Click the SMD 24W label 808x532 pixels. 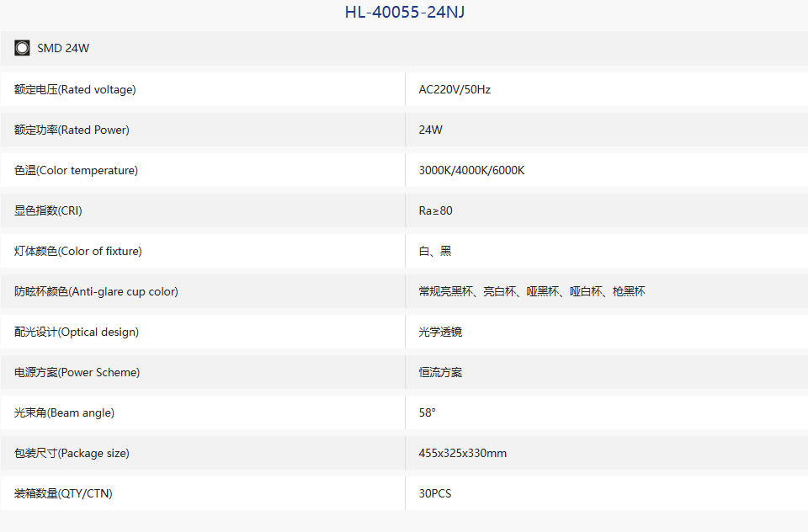(x=63, y=49)
